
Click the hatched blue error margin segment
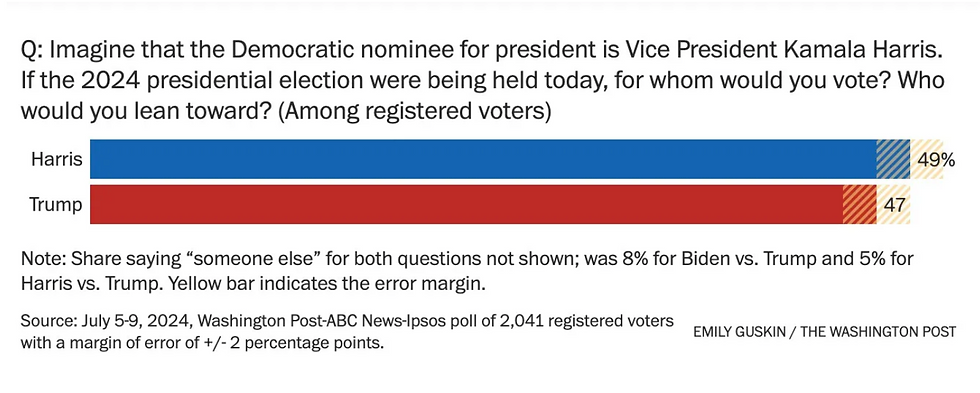click(x=893, y=159)
